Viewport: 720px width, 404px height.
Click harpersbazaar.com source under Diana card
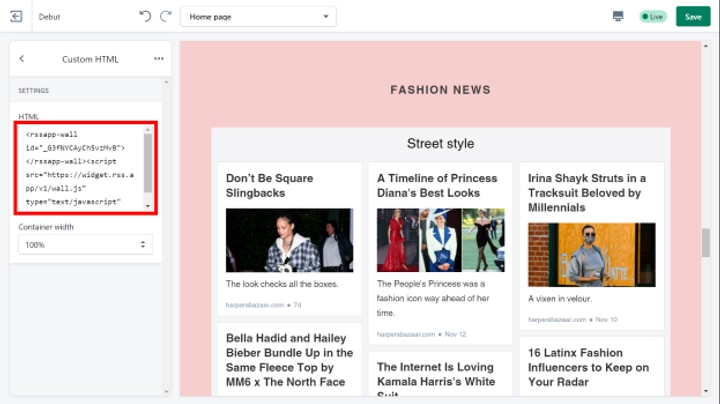click(x=405, y=334)
